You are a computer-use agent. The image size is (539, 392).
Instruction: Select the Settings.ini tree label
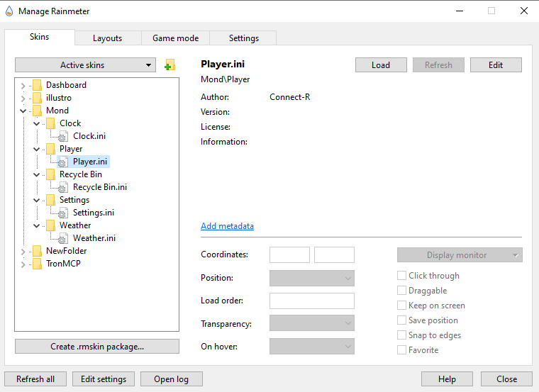[x=94, y=213]
